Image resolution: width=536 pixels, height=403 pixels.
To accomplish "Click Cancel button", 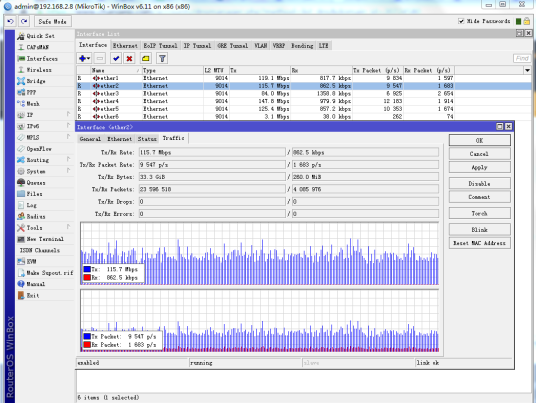I will pyautogui.click(x=480, y=154).
